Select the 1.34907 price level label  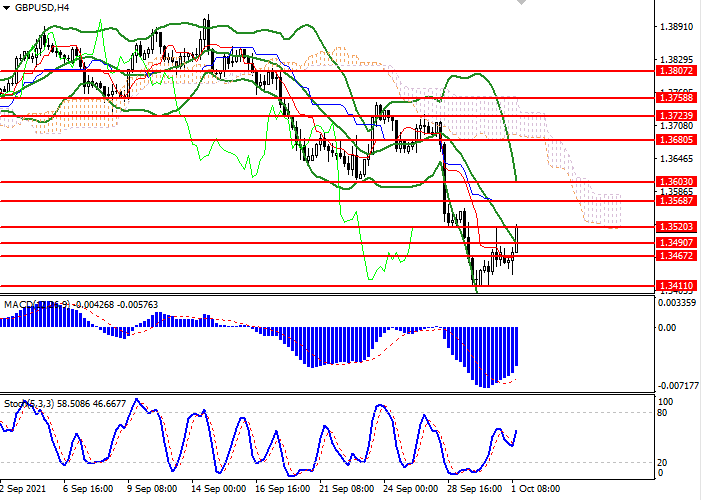click(x=676, y=243)
